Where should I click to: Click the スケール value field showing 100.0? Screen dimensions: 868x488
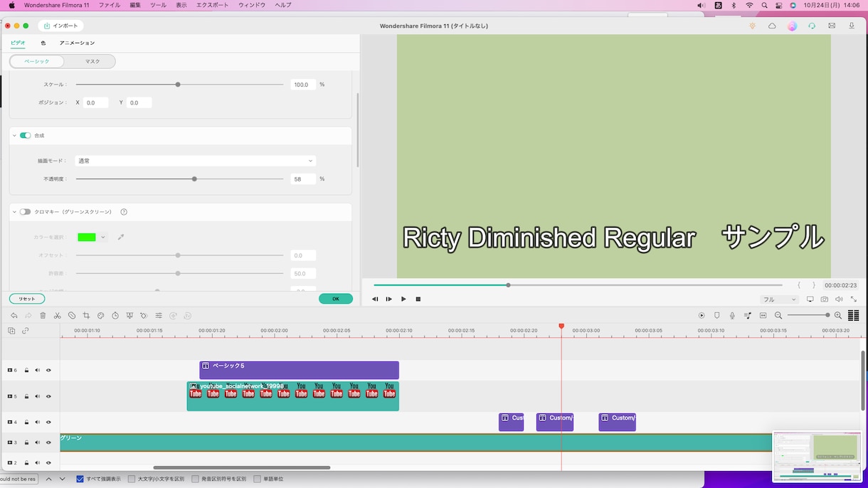pyautogui.click(x=303, y=85)
